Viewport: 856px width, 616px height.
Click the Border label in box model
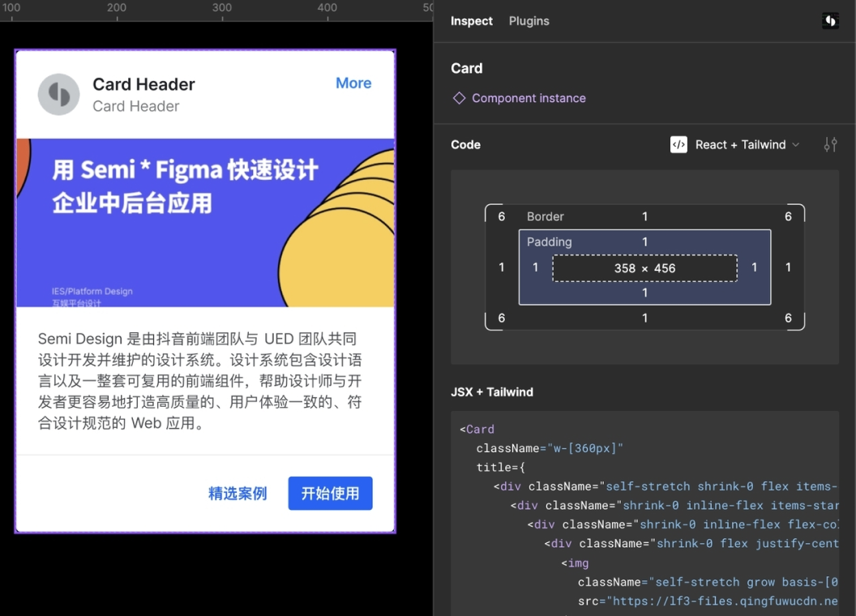click(x=546, y=216)
